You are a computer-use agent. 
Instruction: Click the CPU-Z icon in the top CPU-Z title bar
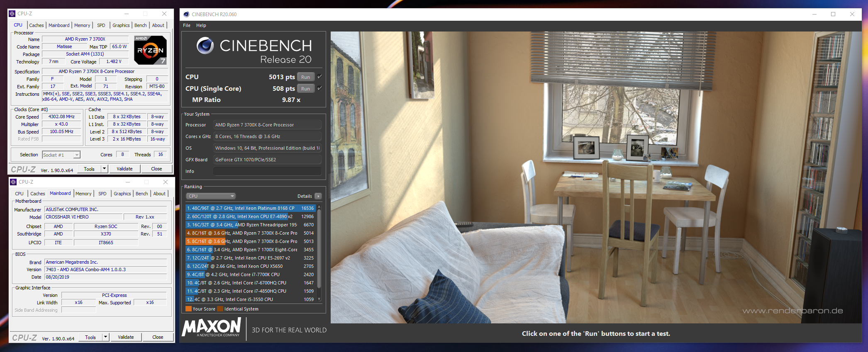(12, 14)
